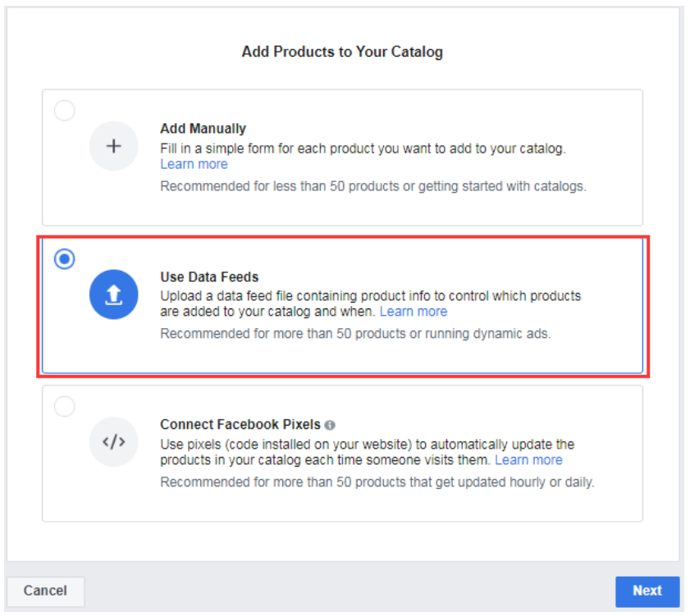Viewport: 690px width, 616px height.
Task: Click the Use Data Feeds heading
Action: tap(209, 276)
